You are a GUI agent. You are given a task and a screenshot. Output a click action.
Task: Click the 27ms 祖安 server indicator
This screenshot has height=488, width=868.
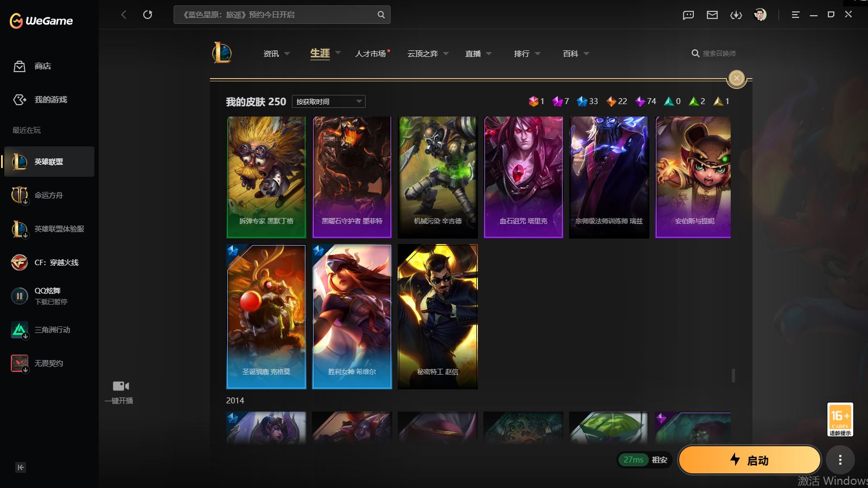click(644, 460)
